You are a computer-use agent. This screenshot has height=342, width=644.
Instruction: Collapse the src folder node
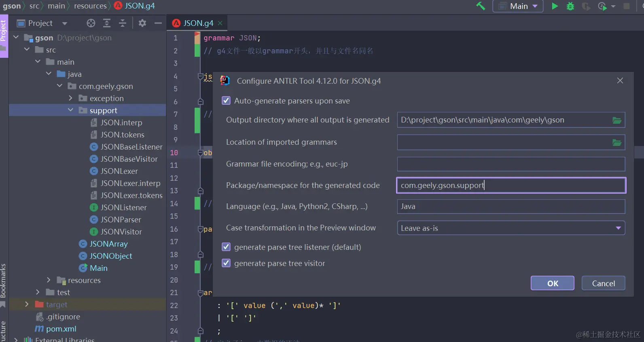coord(27,49)
